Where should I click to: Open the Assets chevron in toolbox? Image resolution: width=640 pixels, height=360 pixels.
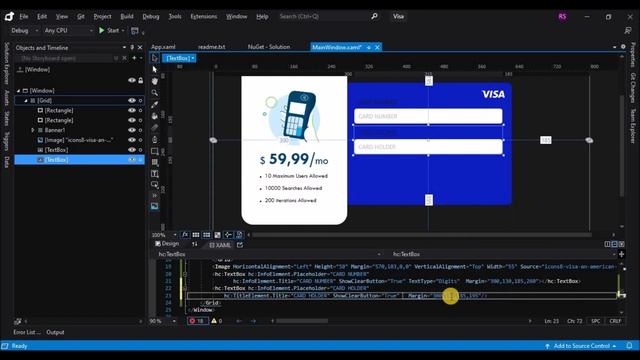click(155, 196)
